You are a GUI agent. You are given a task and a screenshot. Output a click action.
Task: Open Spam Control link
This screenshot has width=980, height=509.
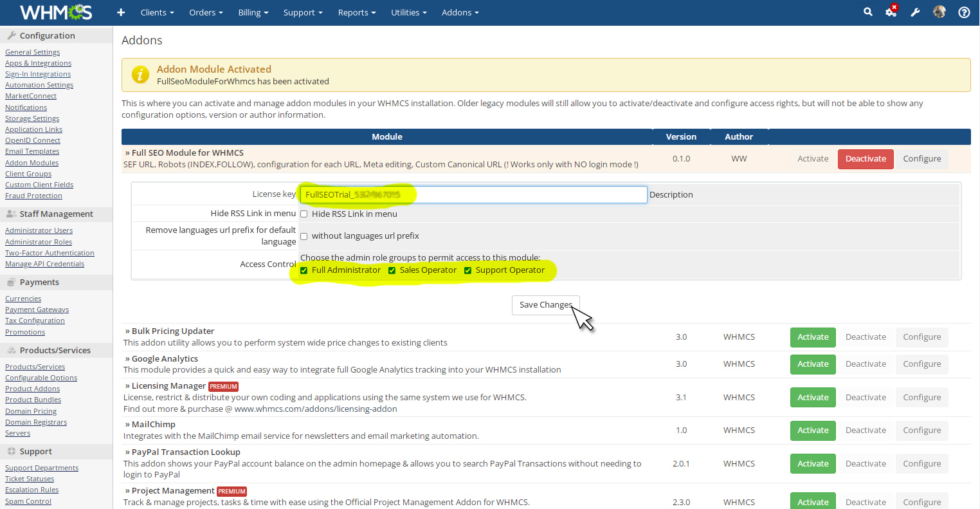[x=28, y=501]
